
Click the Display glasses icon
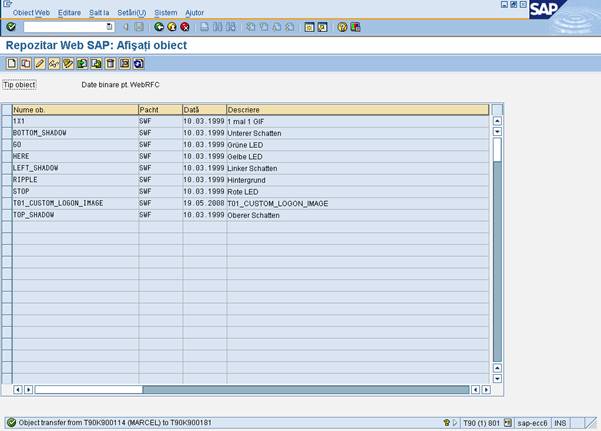click(x=54, y=63)
